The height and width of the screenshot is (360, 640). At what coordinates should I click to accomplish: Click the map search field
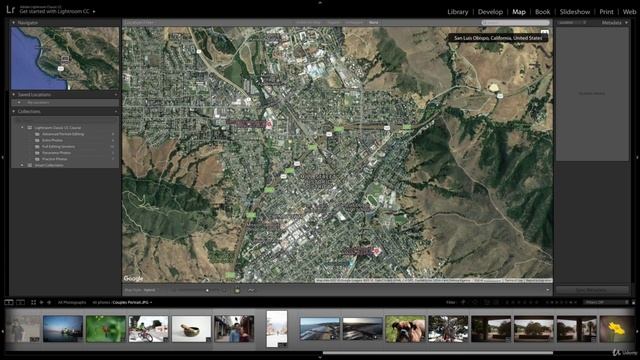(x=516, y=22)
